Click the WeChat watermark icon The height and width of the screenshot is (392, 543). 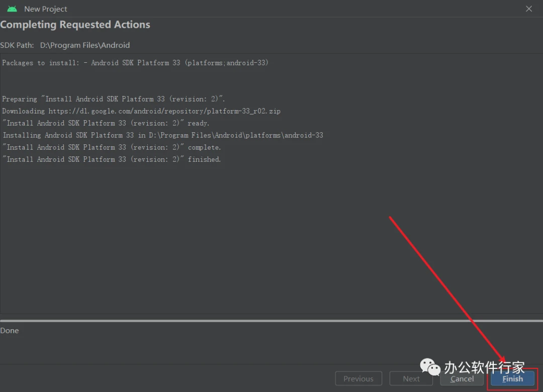(430, 367)
